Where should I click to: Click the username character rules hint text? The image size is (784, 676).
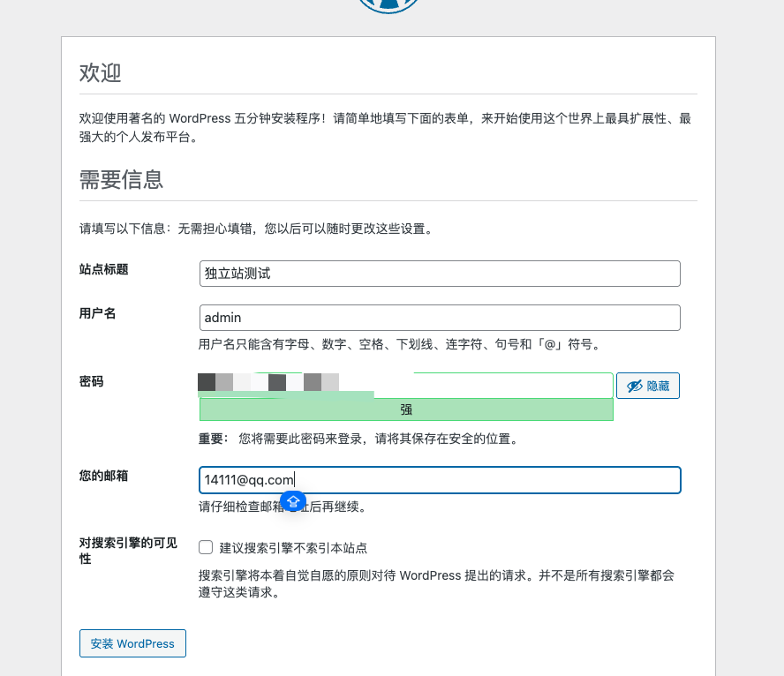[x=405, y=344]
